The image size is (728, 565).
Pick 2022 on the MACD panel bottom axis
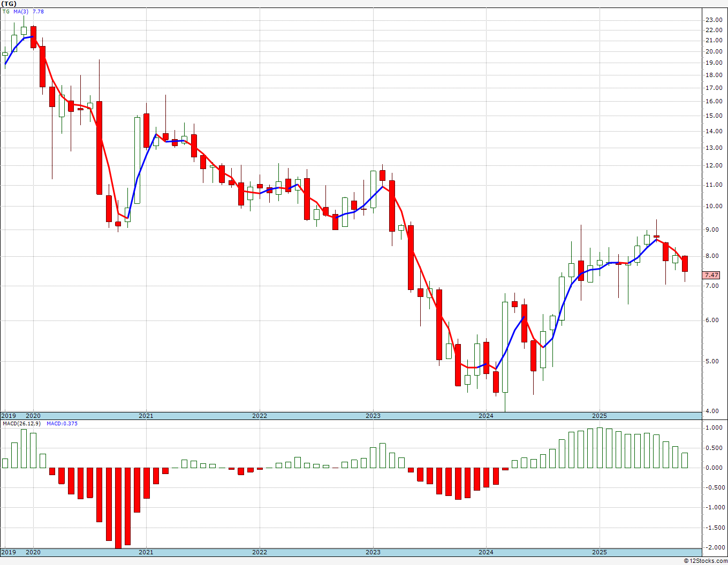tap(260, 552)
